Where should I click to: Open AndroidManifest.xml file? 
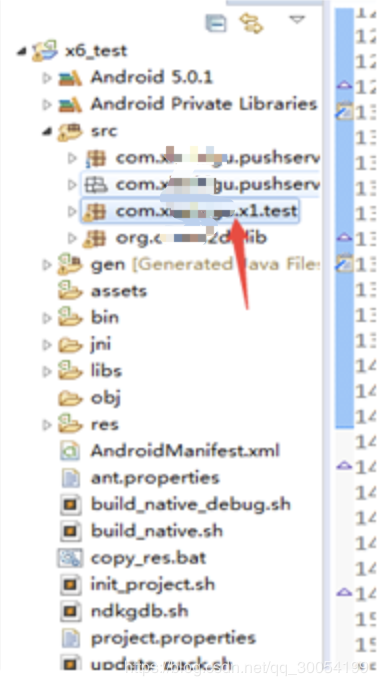click(169, 451)
